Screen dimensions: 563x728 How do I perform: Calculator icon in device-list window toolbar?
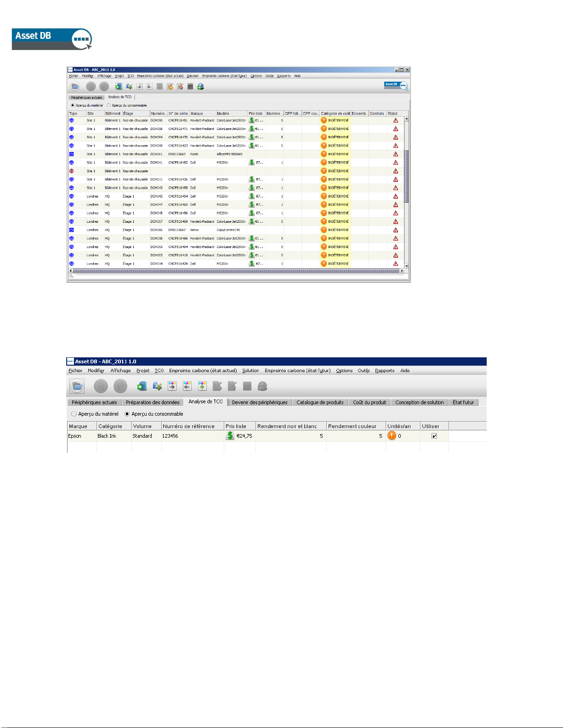(190, 86)
